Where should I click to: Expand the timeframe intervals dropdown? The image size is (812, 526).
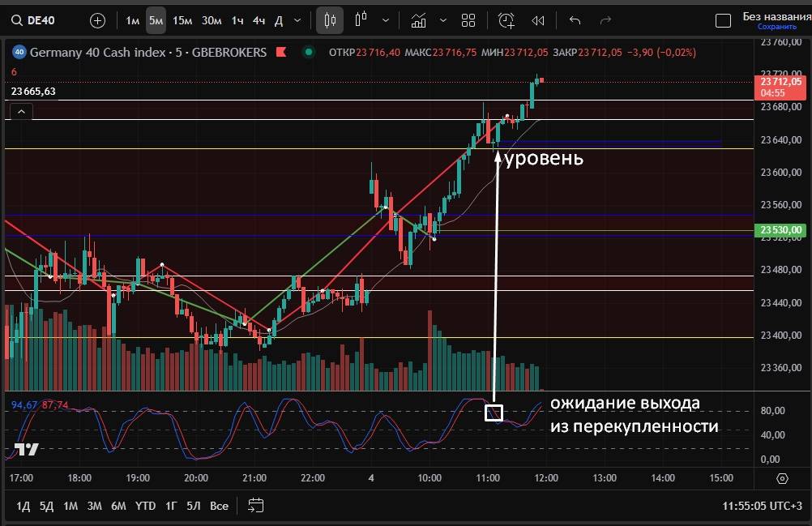click(298, 20)
